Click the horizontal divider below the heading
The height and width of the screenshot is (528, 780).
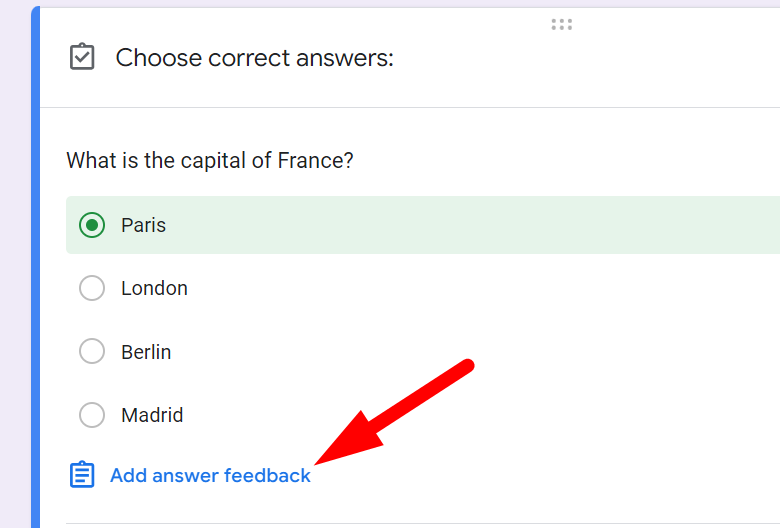pos(400,107)
